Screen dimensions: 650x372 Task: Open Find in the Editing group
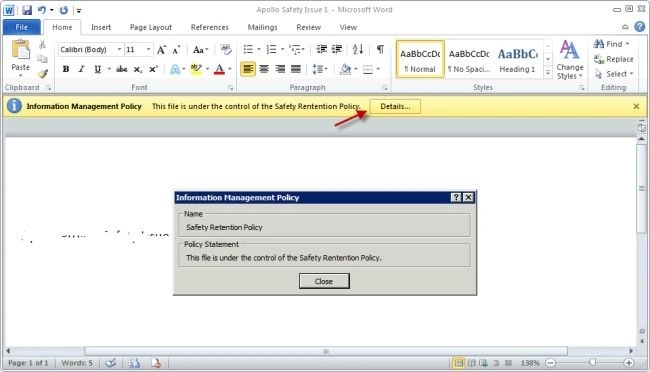611,44
